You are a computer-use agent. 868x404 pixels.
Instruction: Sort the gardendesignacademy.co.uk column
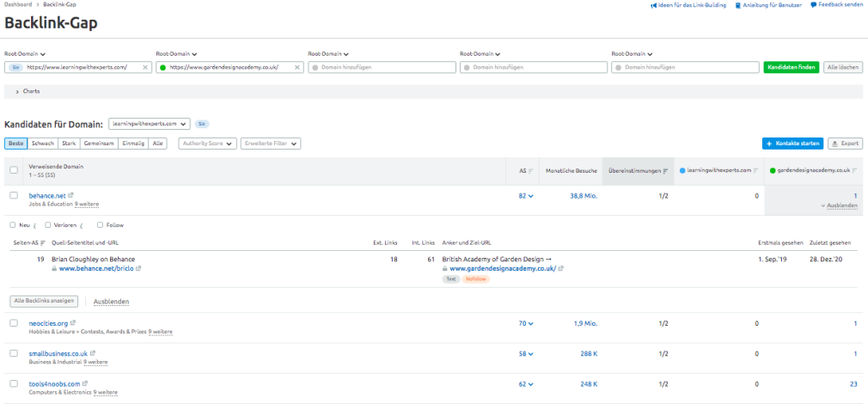855,171
